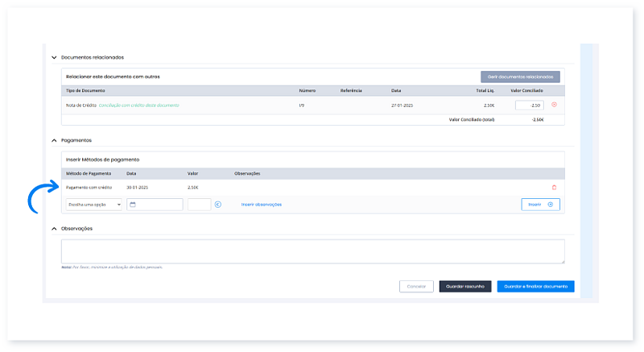The image size is (644, 352).
Task: Click the euro icon beside value field
Action: coord(217,205)
